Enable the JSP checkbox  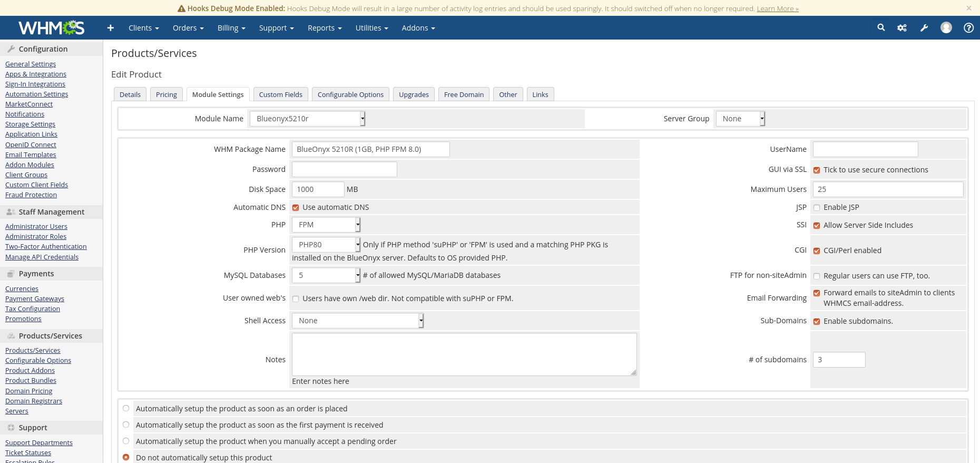click(x=817, y=208)
